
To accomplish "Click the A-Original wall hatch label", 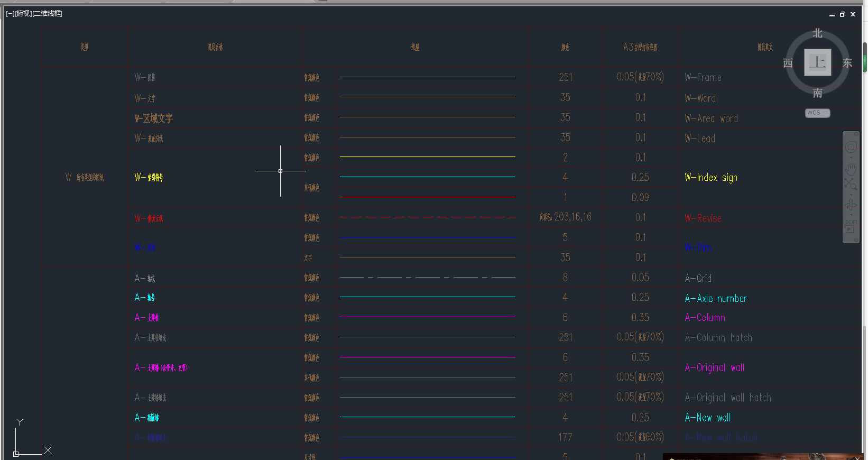I will click(x=728, y=398).
